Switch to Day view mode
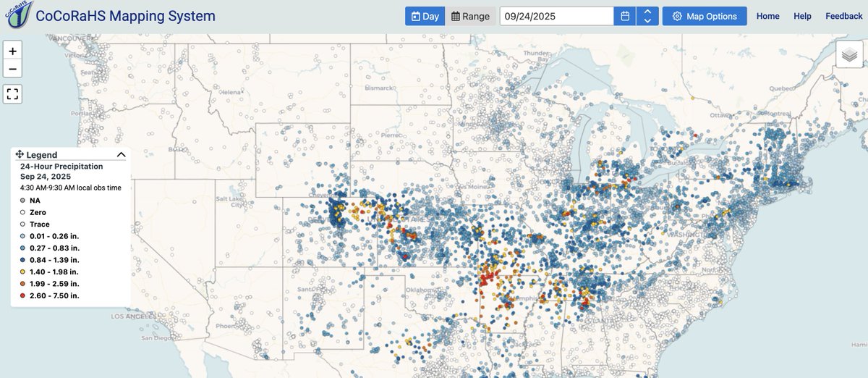868x378 pixels. (x=425, y=16)
